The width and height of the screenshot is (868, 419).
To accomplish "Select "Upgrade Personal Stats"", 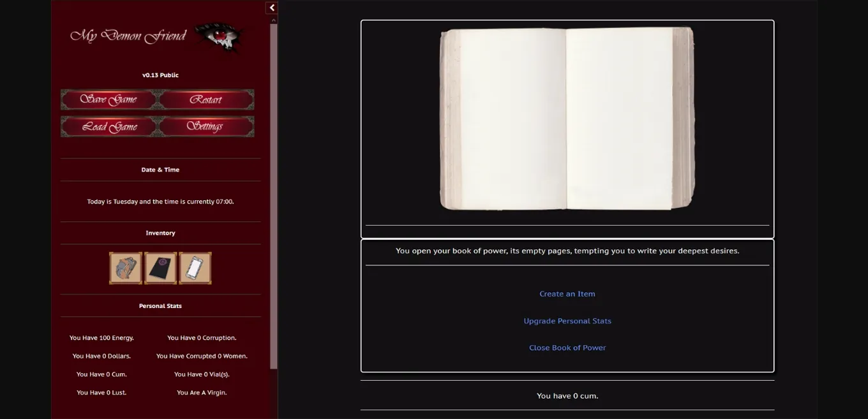I will 567,321.
